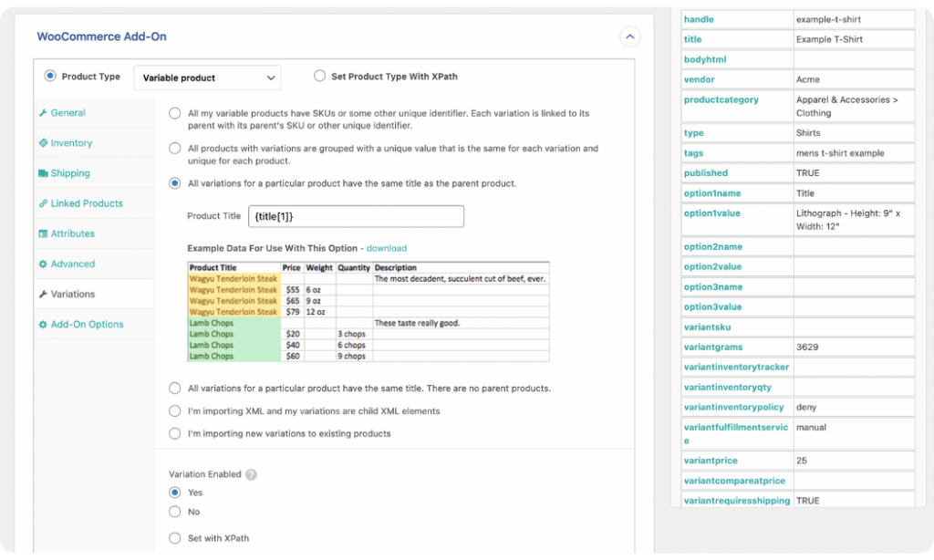This screenshot has height=560, width=934.
Task: Click the 'mens t-shirt example' tags value
Action: coord(840,153)
